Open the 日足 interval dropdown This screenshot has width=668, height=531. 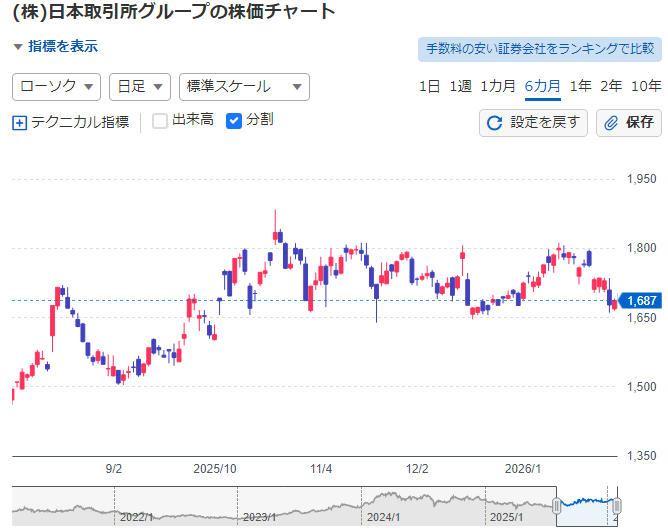[140, 87]
